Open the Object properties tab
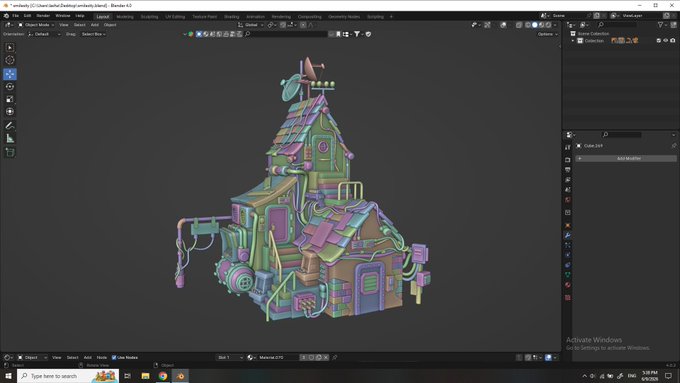The height and width of the screenshot is (383, 680). [x=568, y=226]
